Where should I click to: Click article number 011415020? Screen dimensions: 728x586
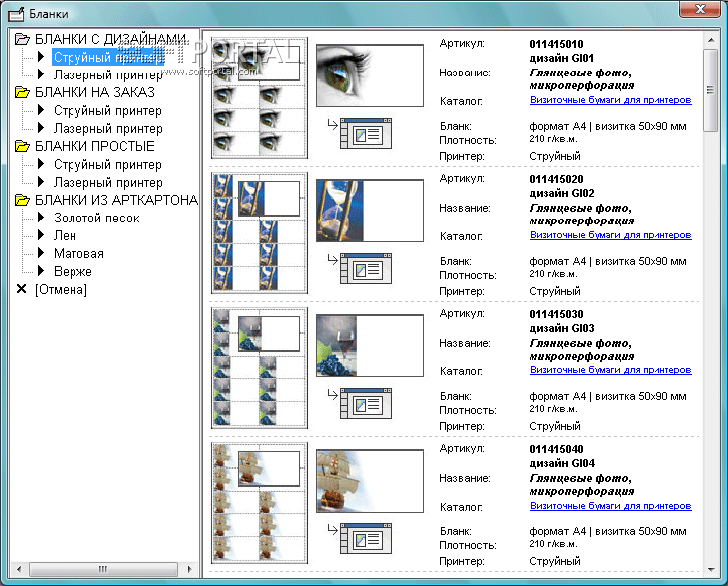click(x=556, y=179)
